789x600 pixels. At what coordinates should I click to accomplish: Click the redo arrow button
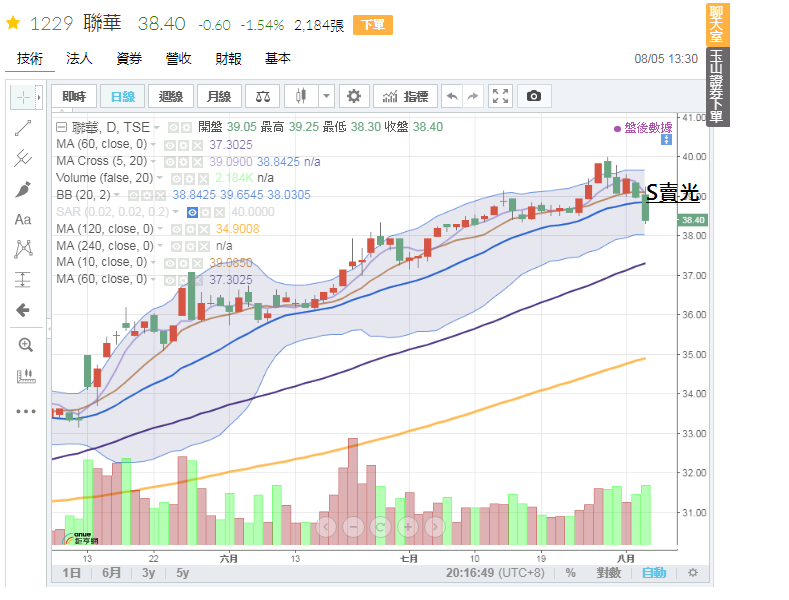(x=473, y=96)
